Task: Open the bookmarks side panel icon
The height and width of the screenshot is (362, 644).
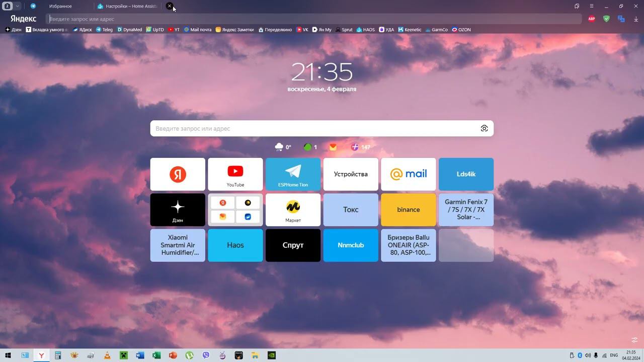Action: (x=577, y=6)
